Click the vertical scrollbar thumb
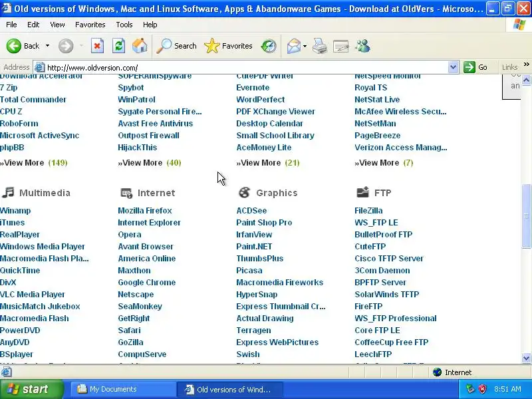532x399 pixels. (526, 216)
